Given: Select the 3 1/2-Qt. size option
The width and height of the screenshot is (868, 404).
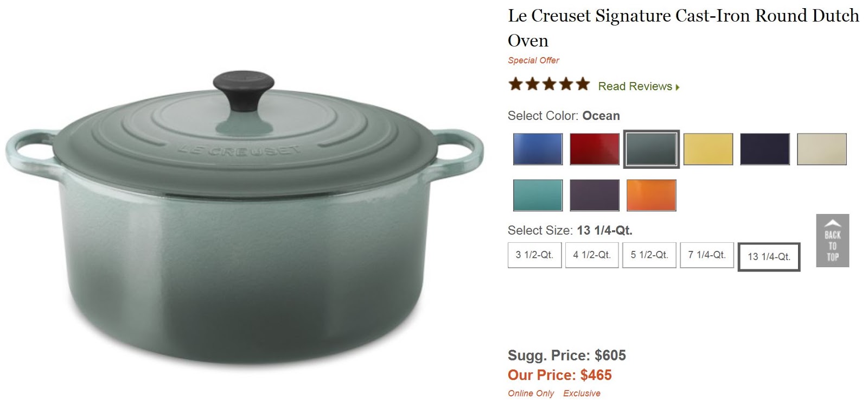Looking at the screenshot, I should tap(534, 255).
